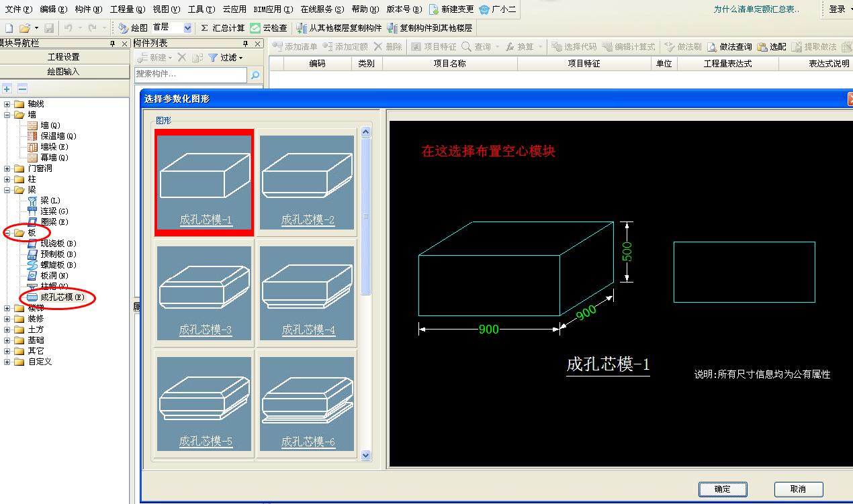Click in the 搜索构件 search field
Screen dimensions: 853x504
tap(191, 74)
